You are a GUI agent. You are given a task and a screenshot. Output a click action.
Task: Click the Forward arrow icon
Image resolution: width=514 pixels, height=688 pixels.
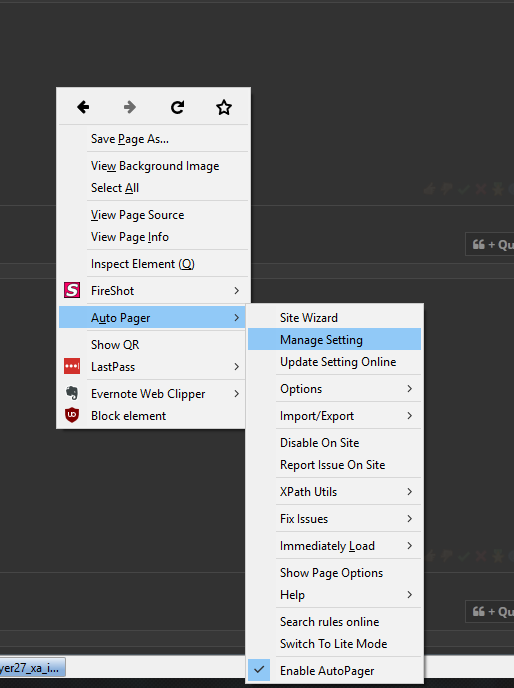[130, 107]
